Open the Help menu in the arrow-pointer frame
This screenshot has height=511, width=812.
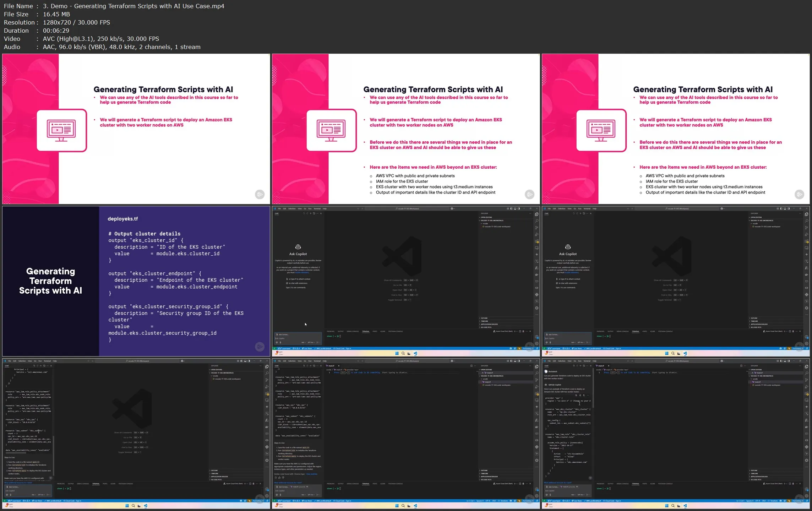pyautogui.click(x=325, y=208)
